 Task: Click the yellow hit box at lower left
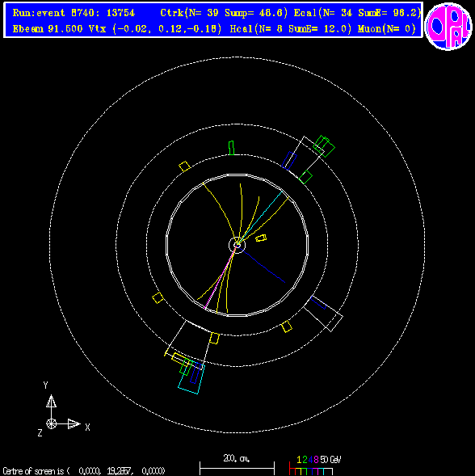(x=158, y=298)
